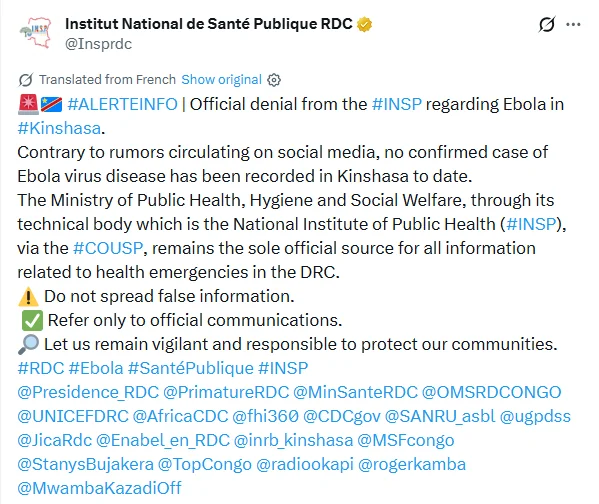The height and width of the screenshot is (504, 599).
Task: Show original French text
Action: point(221,79)
